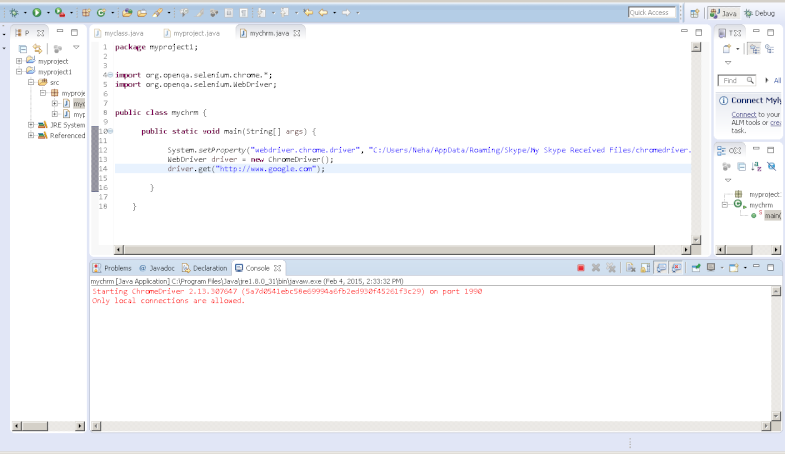Select the Console tab

coord(258,268)
